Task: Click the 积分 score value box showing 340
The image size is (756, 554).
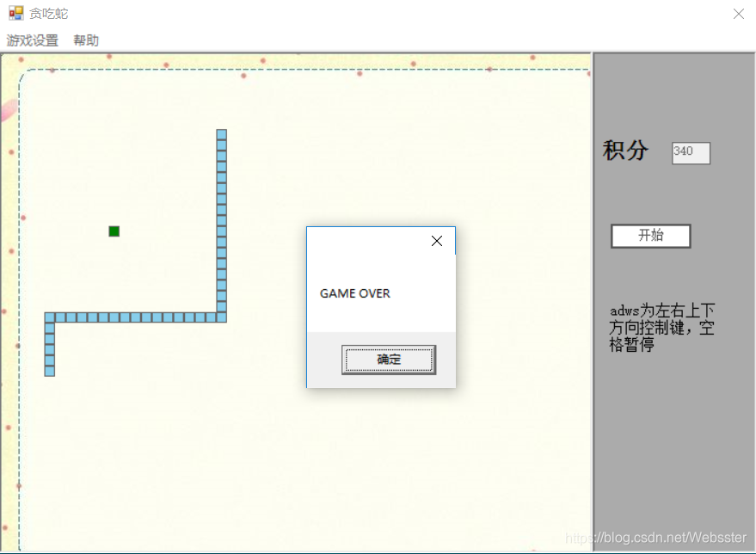Action: [x=691, y=152]
